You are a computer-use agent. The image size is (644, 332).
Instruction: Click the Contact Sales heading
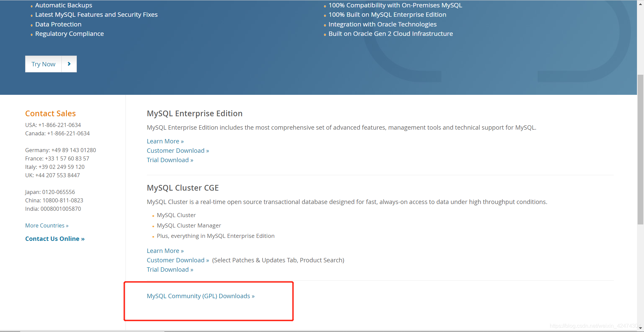50,113
